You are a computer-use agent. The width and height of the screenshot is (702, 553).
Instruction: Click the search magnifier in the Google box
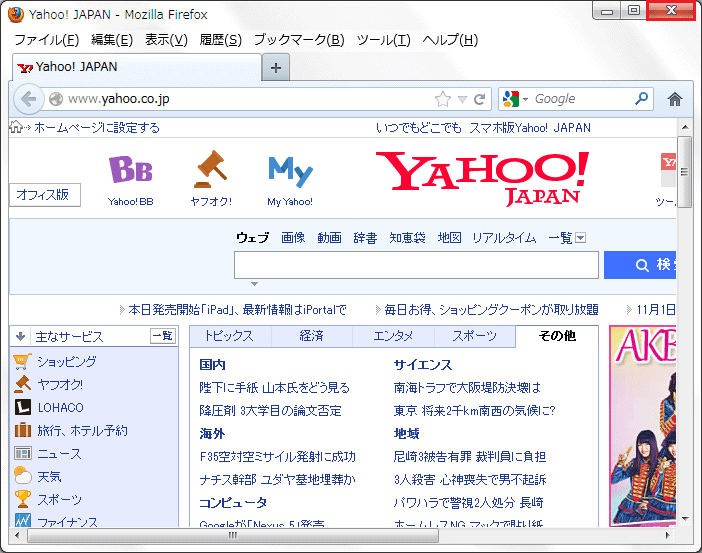pos(642,99)
